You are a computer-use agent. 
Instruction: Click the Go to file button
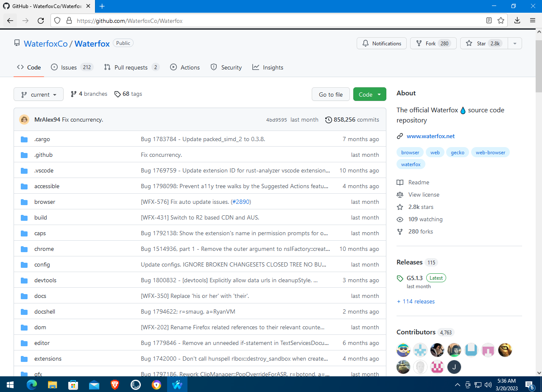click(x=331, y=95)
